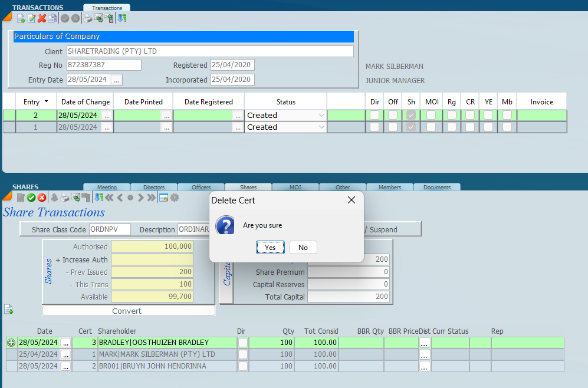Viewport: 588px width, 388px height.
Task: Click the edit transaction pencil icon
Action: point(31,18)
